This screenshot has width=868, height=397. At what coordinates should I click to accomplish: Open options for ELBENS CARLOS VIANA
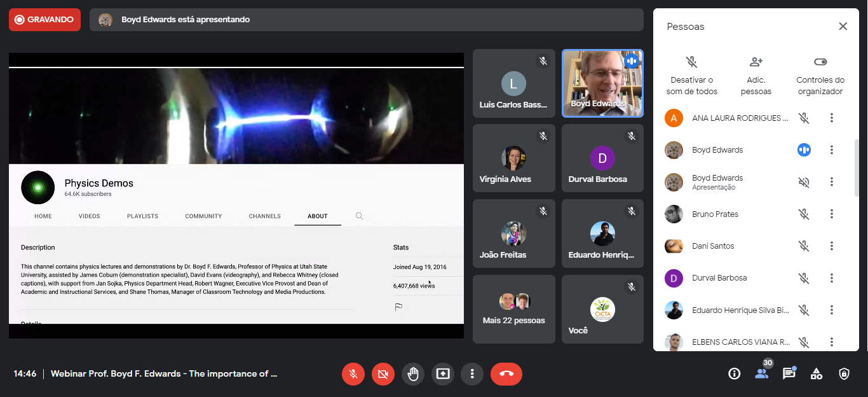831,342
